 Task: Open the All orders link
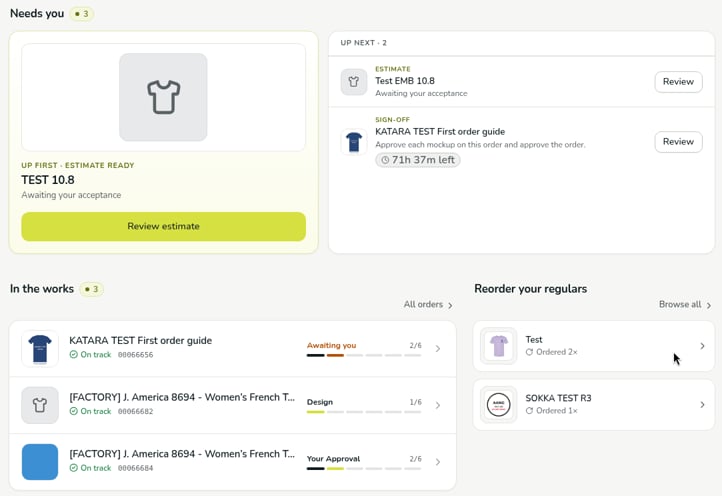[x=423, y=304]
